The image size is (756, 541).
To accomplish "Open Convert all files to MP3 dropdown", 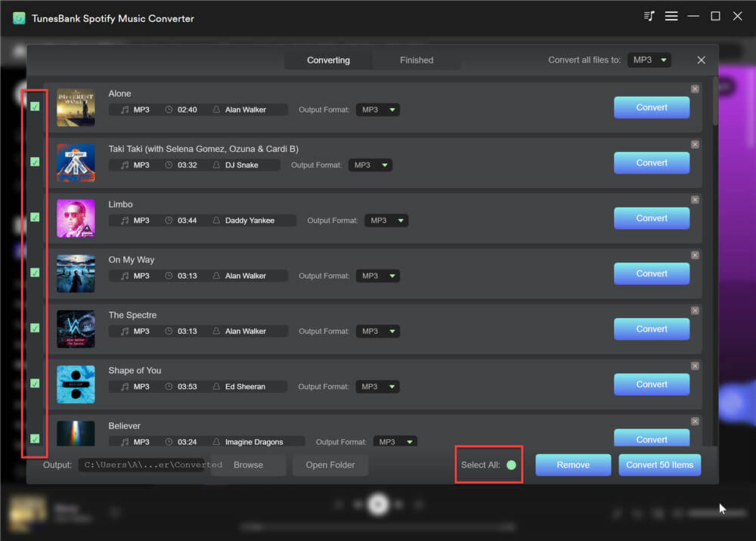I will [649, 60].
